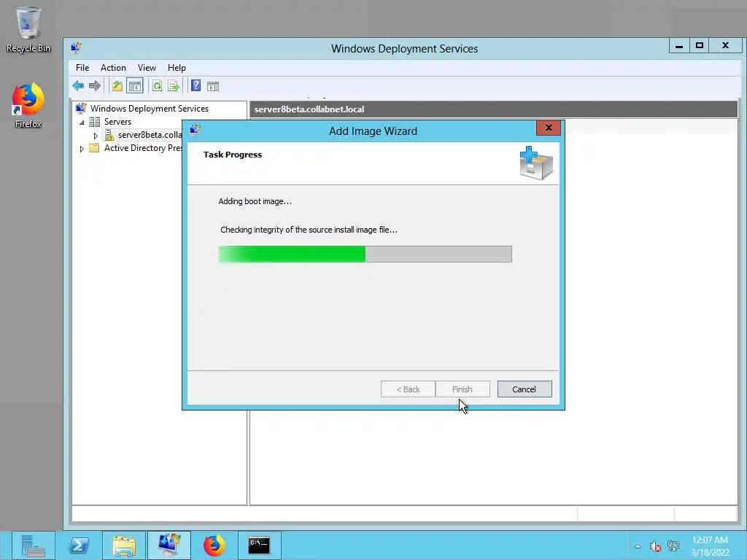
Task: Click the 'Checking integrity of the source' status text
Action: pos(309,230)
